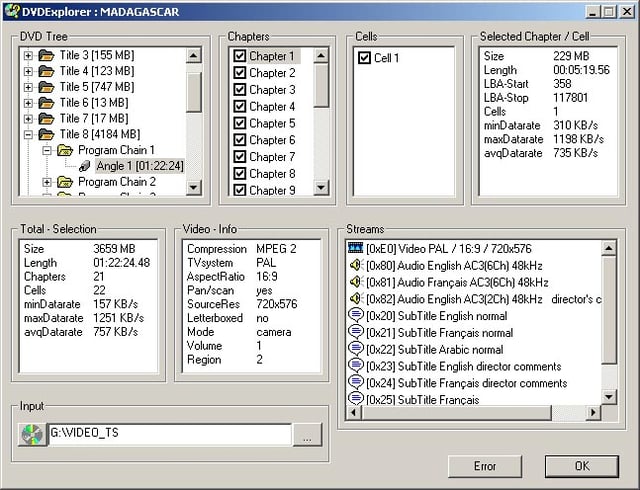The width and height of the screenshot is (640, 490).
Task: Click the DVD disc input icon
Action: (x=33, y=435)
